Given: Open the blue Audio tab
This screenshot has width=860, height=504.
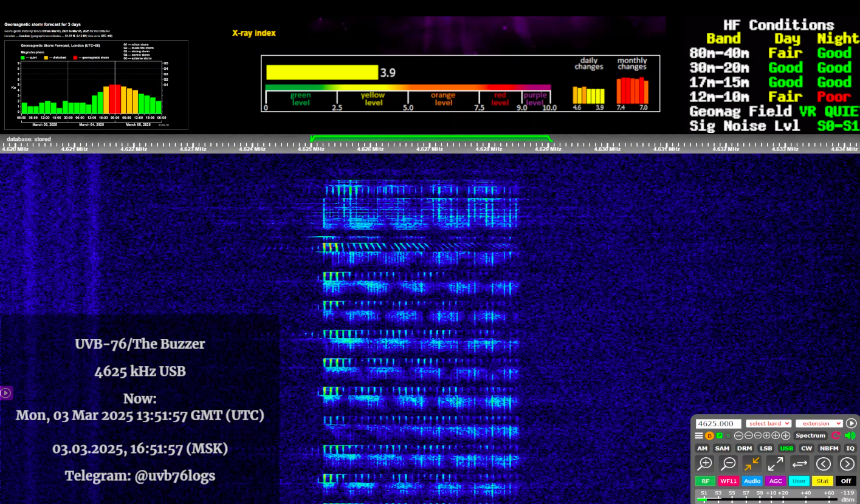Looking at the screenshot, I should click(x=752, y=481).
